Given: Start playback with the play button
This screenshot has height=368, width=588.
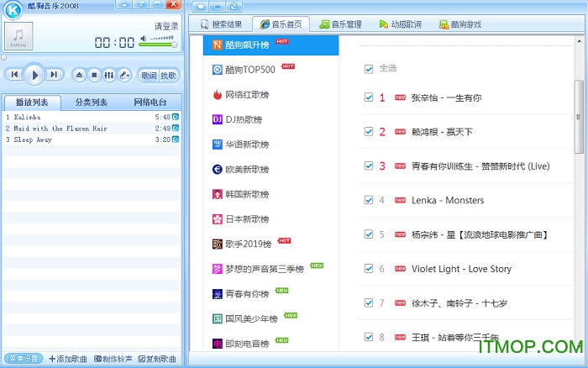Looking at the screenshot, I should pyautogui.click(x=34, y=75).
